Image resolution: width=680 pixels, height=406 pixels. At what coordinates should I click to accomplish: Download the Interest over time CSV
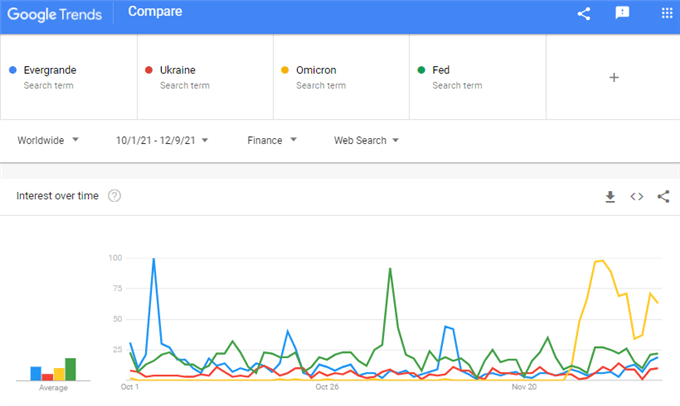click(610, 197)
